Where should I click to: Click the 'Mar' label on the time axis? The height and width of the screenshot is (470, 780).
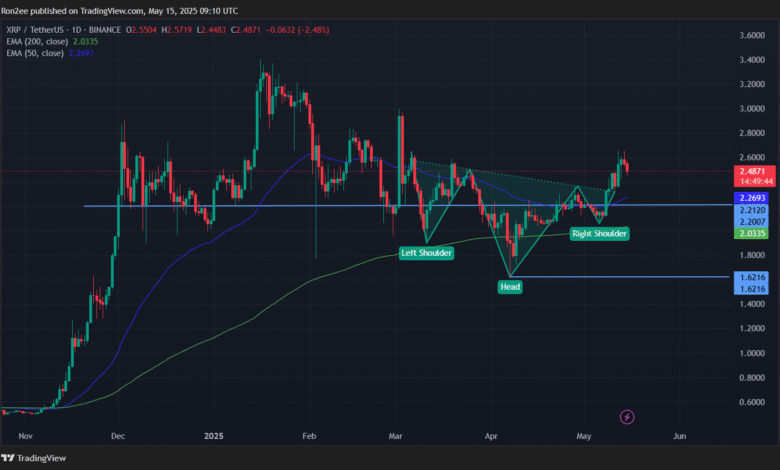tap(395, 436)
